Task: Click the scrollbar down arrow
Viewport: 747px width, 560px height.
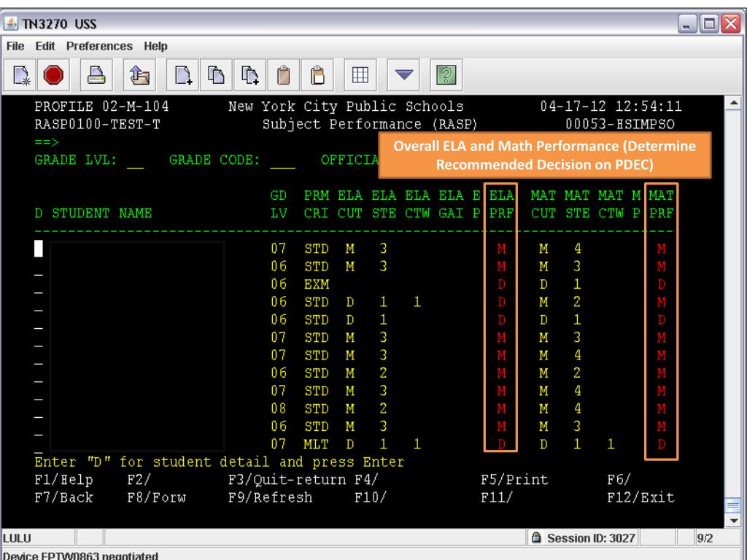Action: [x=734, y=521]
